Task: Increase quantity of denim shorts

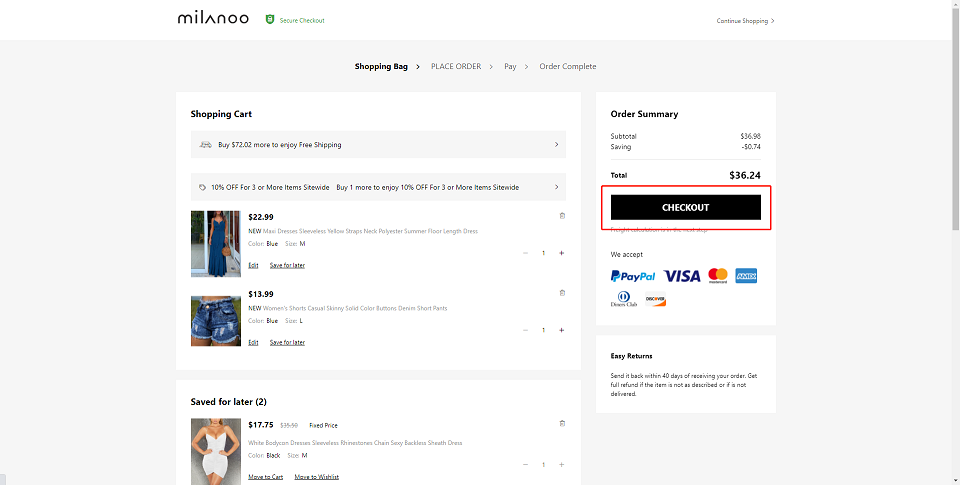Action: (561, 330)
